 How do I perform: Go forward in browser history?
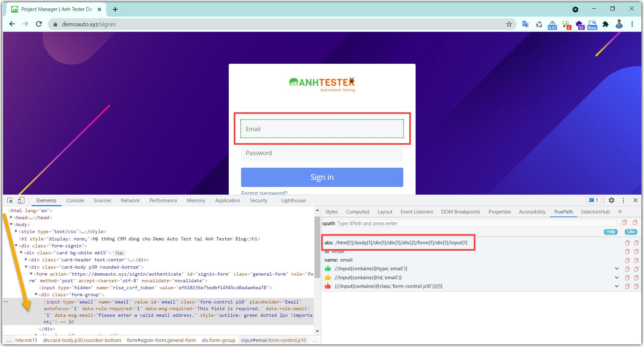tap(26, 24)
